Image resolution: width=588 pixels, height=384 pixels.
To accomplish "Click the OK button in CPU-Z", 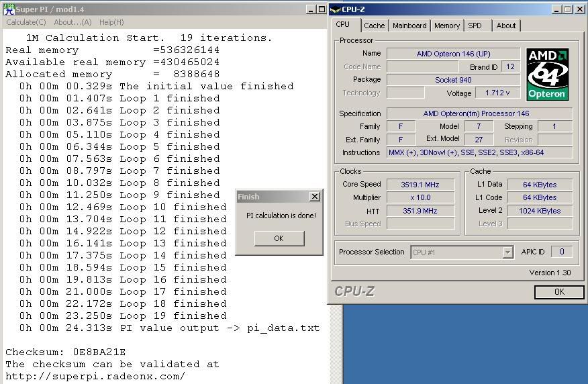I will coord(559,292).
